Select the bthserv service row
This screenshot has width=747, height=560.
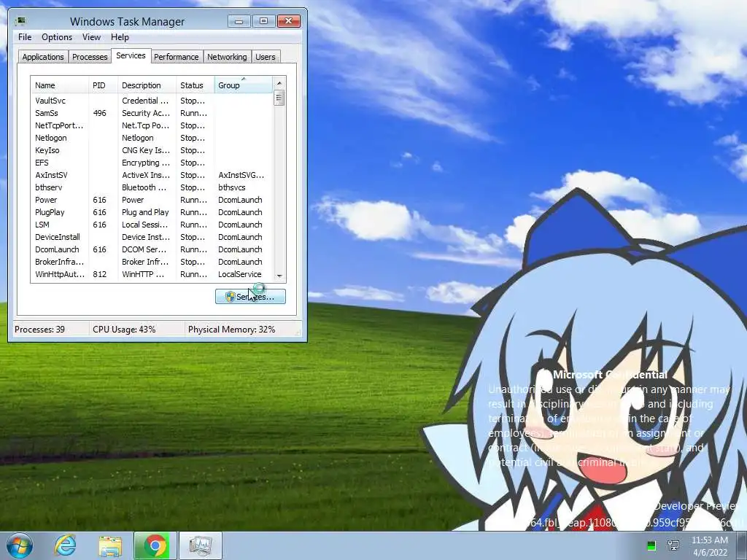(x=152, y=187)
